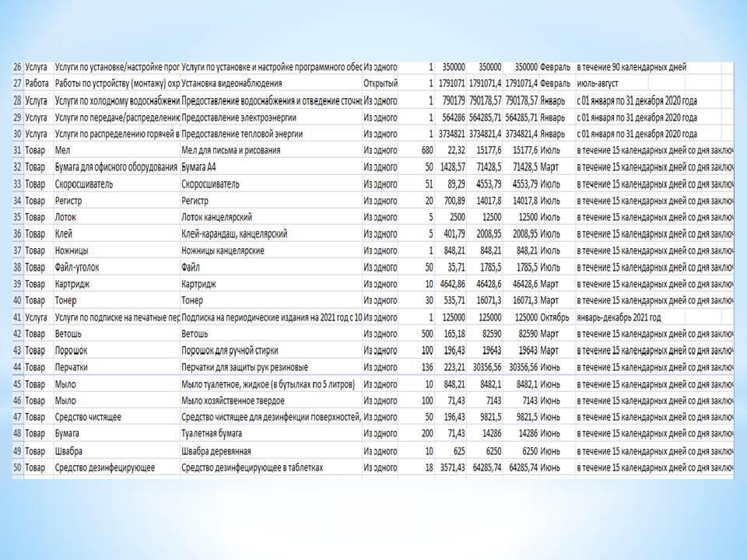Select the 'Лоток канцелярский' cell
747x560 pixels.
(217, 217)
